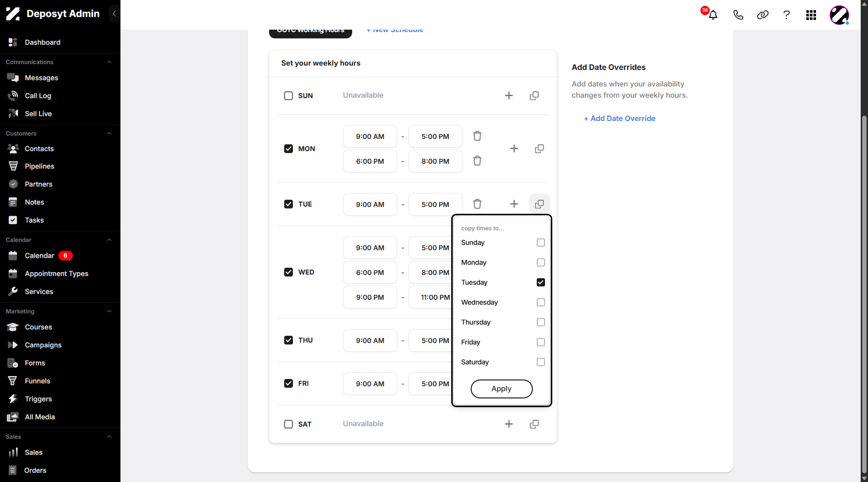Uncheck the WED availability checkbox
Screen dimensions: 868x482
pos(289,272)
